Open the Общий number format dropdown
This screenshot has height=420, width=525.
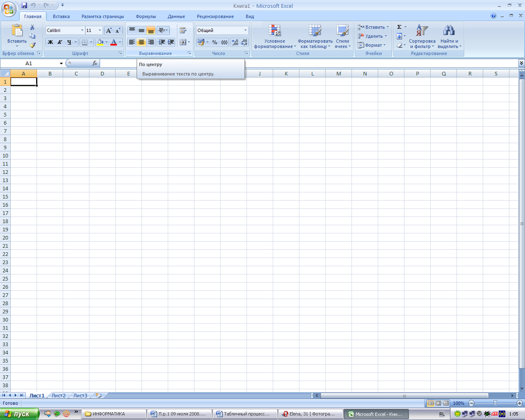[x=245, y=30]
